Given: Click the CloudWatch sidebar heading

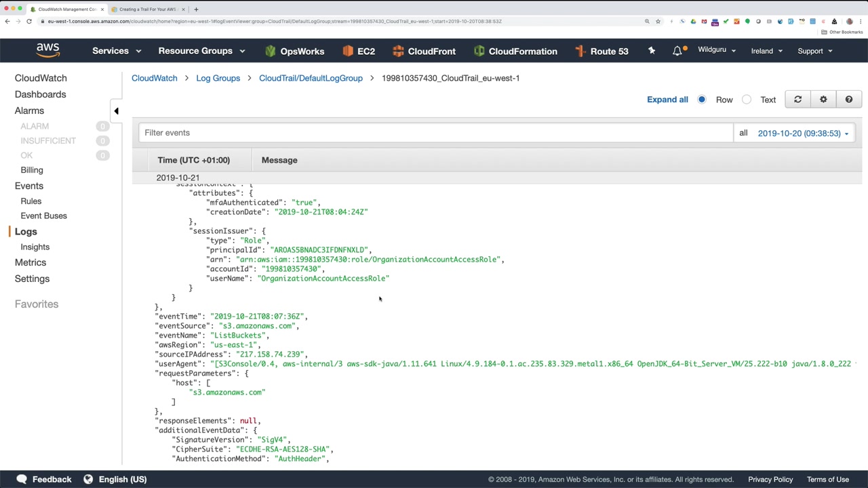Looking at the screenshot, I should (x=41, y=78).
